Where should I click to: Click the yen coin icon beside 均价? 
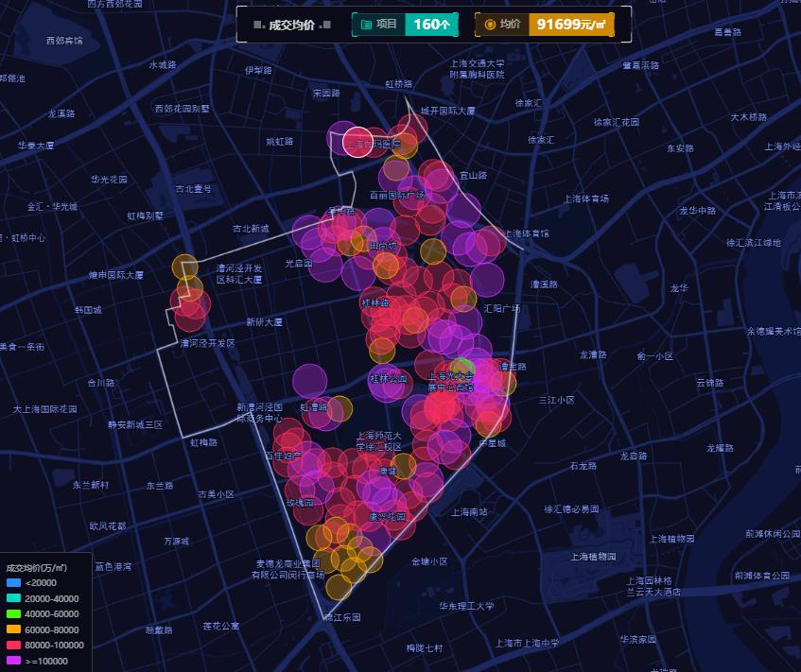[x=490, y=25]
